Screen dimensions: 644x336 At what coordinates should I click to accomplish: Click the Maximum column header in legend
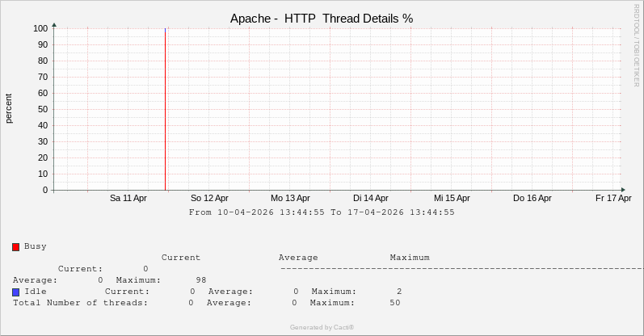coord(410,258)
